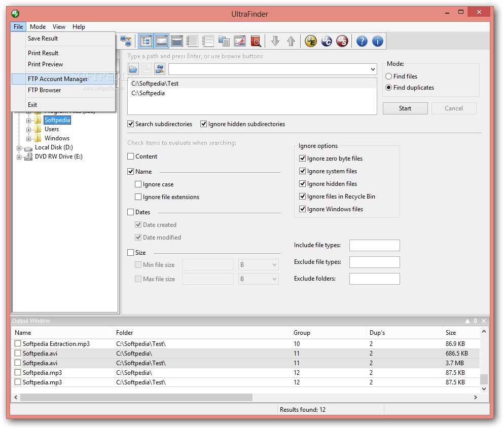
Task: Open the Mode menu
Action: tap(38, 27)
